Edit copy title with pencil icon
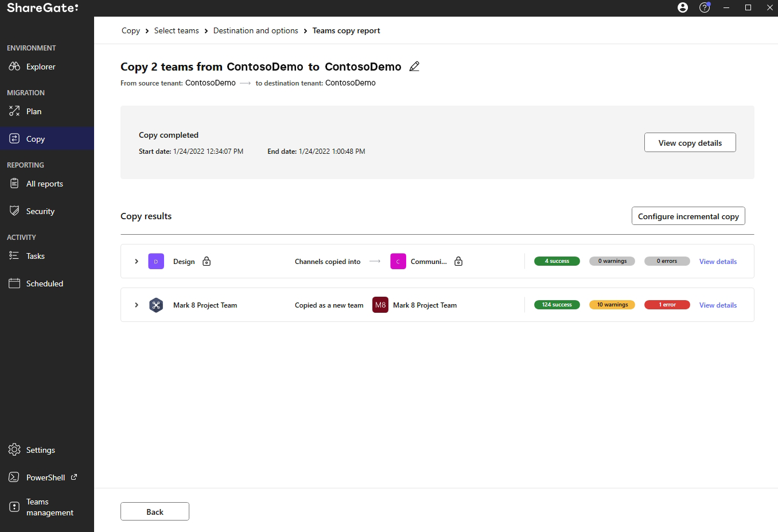 coord(414,67)
